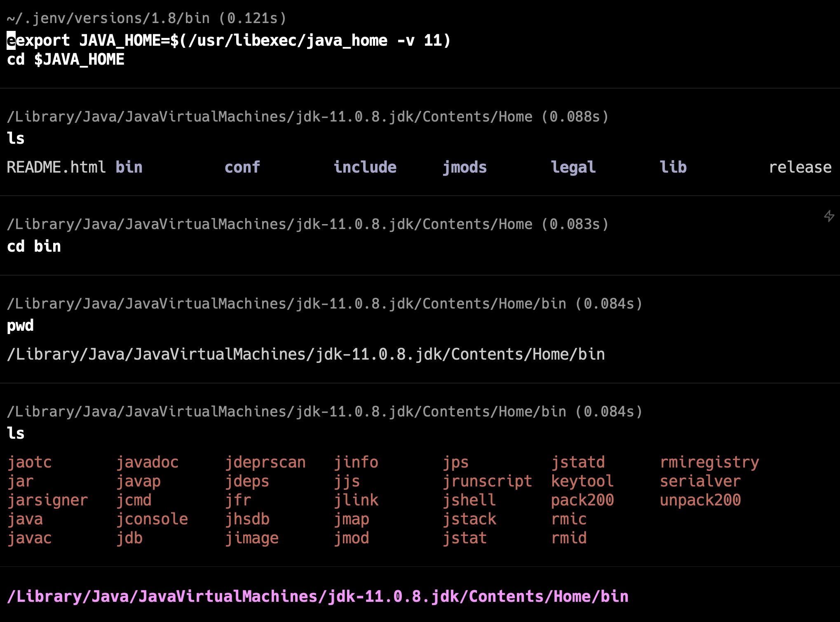Click the lib directory name
The image size is (840, 622).
(673, 167)
